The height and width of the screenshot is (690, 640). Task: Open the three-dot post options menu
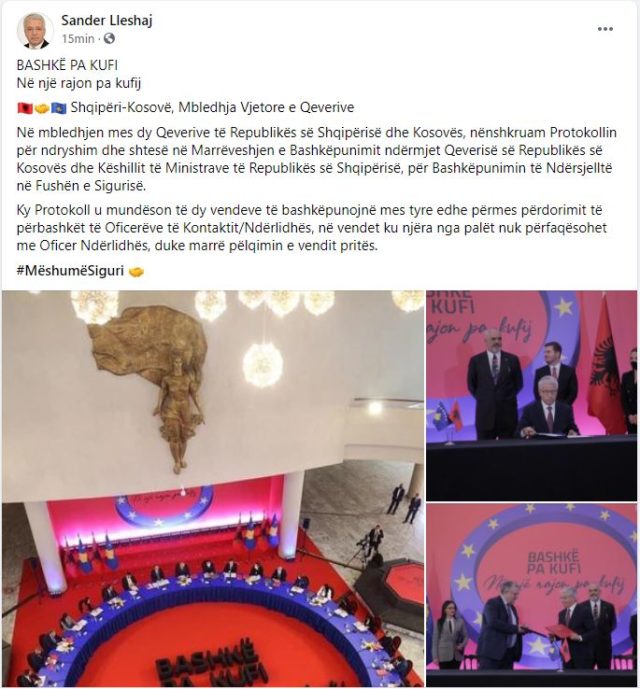(x=605, y=29)
